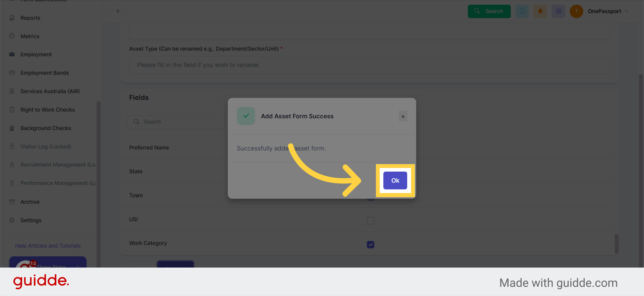644x296 pixels.
Task: Click the Settings gear icon
Action: (12, 220)
